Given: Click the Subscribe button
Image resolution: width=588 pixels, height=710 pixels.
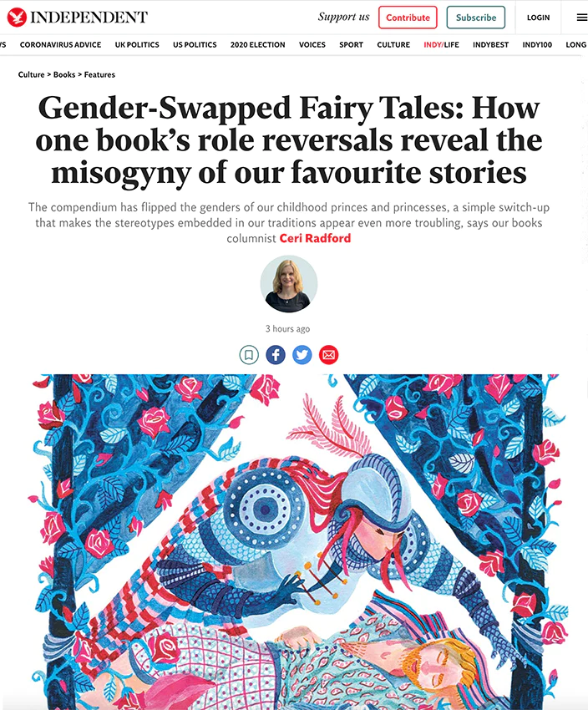Looking at the screenshot, I should tap(476, 18).
